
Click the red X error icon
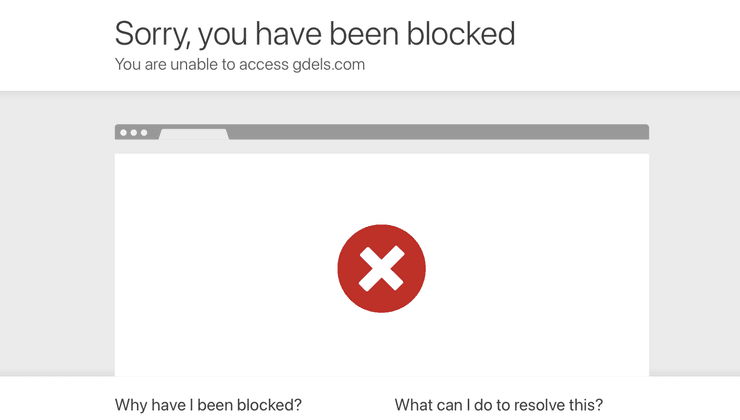[381, 268]
